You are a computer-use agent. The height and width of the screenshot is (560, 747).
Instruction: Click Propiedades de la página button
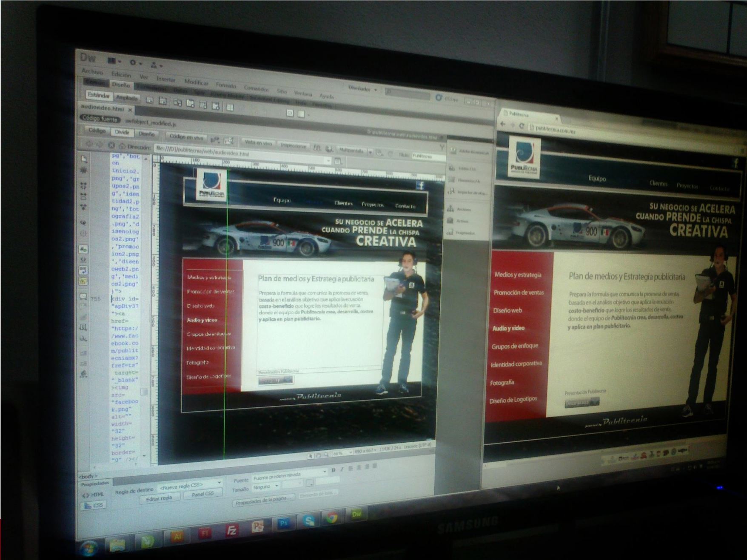point(263,500)
